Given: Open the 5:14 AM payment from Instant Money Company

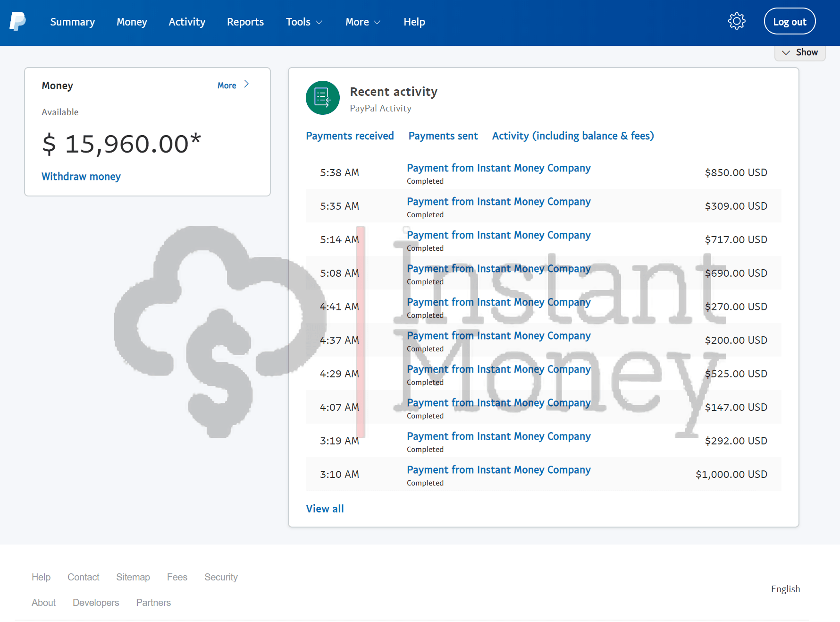Looking at the screenshot, I should [x=499, y=235].
